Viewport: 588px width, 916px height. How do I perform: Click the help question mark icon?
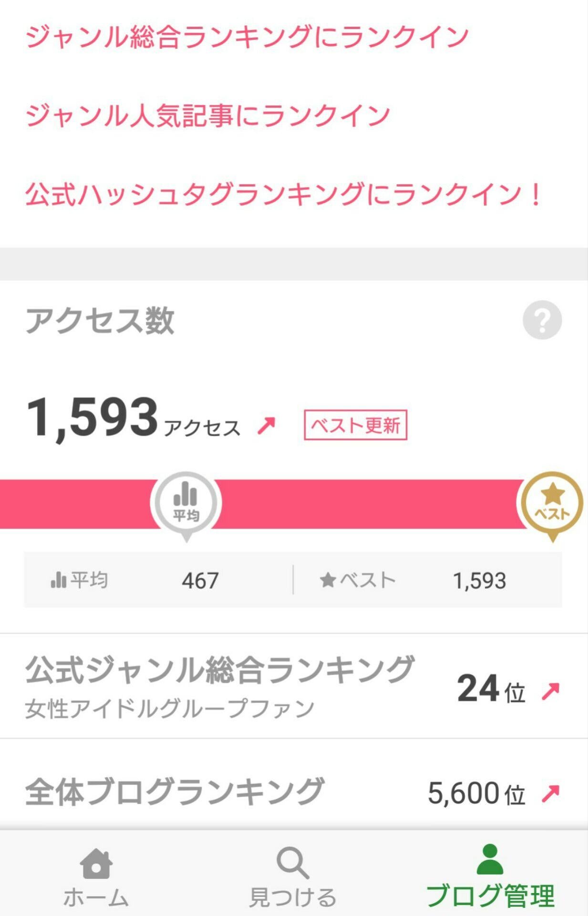tap(542, 320)
